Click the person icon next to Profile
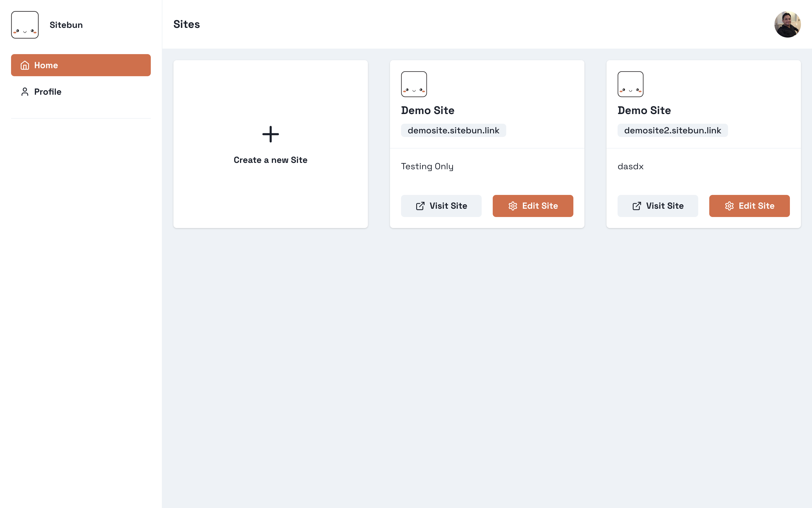 [25, 92]
